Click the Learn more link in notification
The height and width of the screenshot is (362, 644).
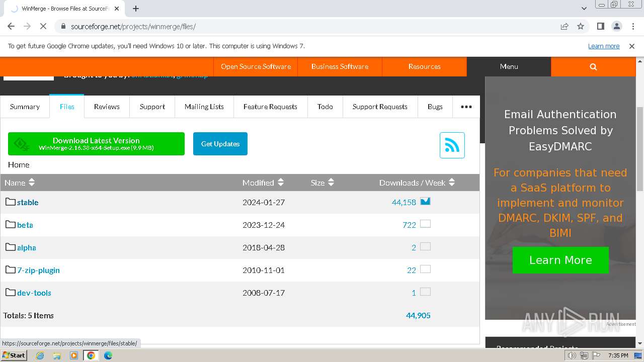[604, 46]
